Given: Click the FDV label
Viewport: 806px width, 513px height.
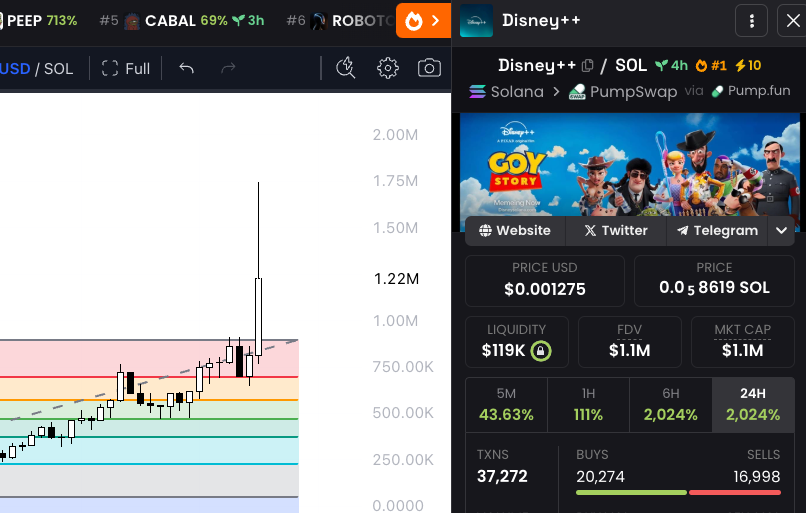Looking at the screenshot, I should click(629, 329).
